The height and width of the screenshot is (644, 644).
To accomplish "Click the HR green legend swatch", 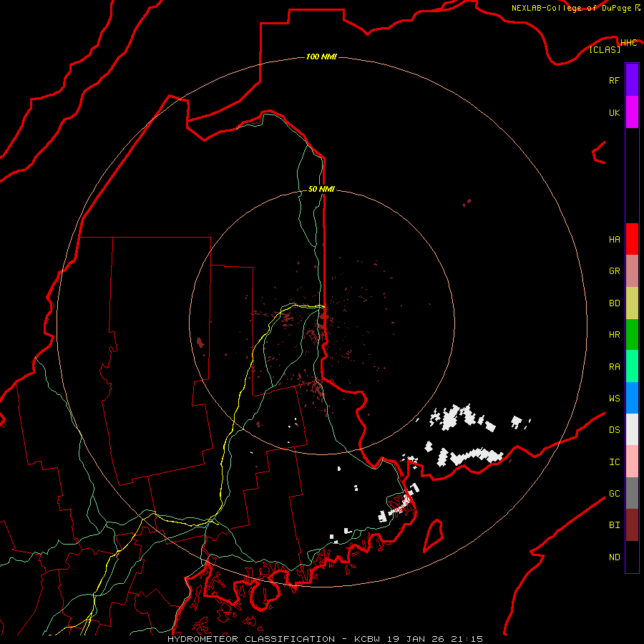I will (632, 335).
